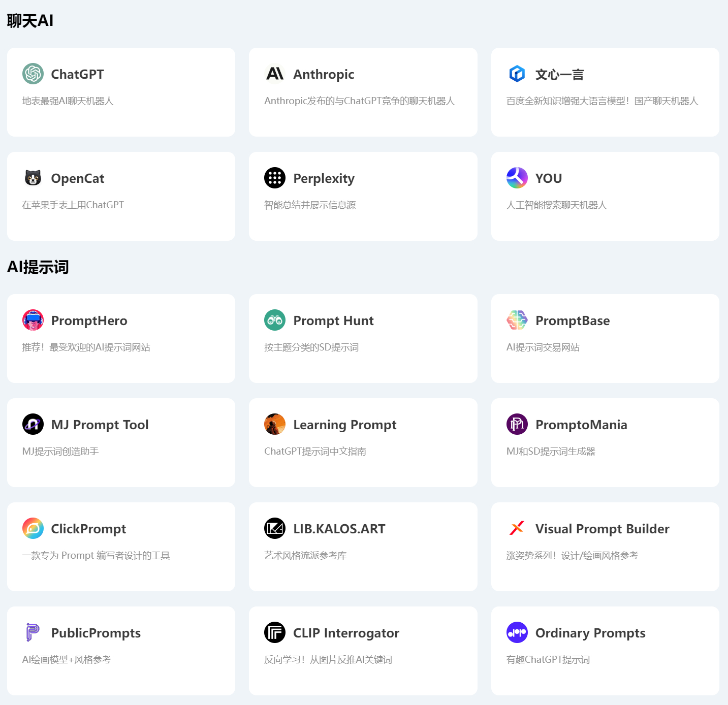The width and height of the screenshot is (728, 705).
Task: Click description 'MJ提示词创造助手'
Action: (60, 452)
